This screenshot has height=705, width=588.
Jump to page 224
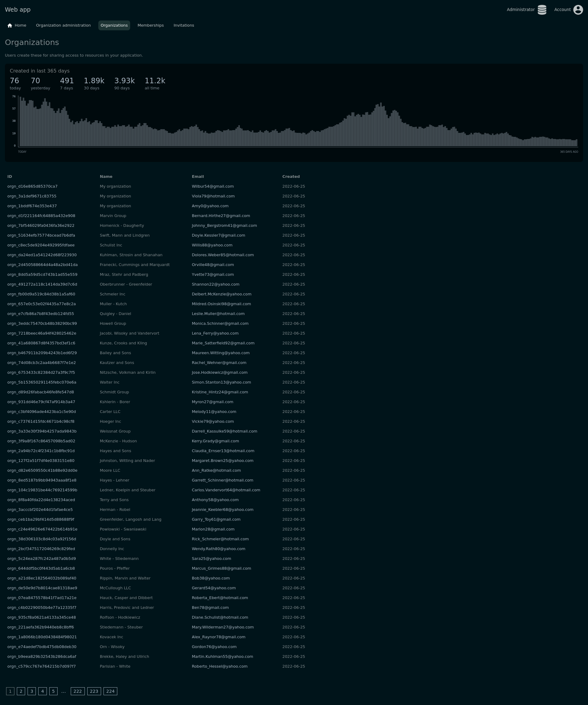pyautogui.click(x=110, y=691)
